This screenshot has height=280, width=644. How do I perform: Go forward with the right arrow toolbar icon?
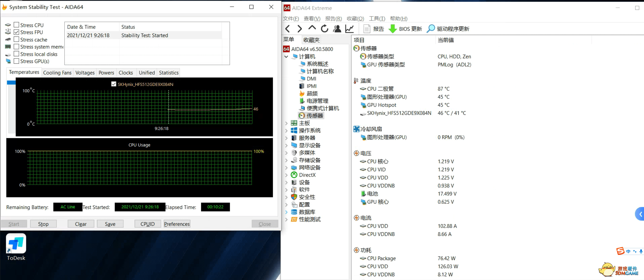[299, 29]
